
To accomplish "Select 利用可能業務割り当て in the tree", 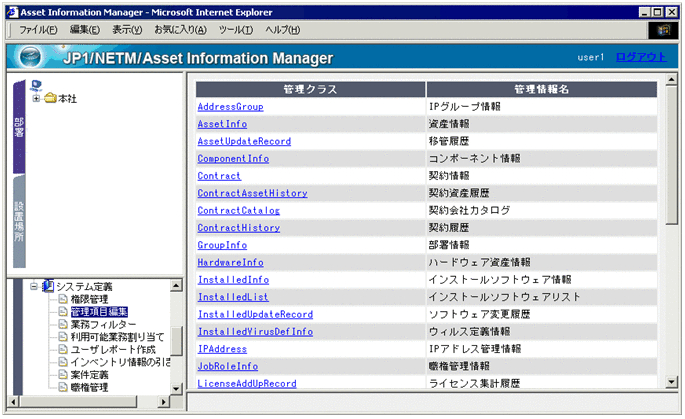I will [x=118, y=337].
